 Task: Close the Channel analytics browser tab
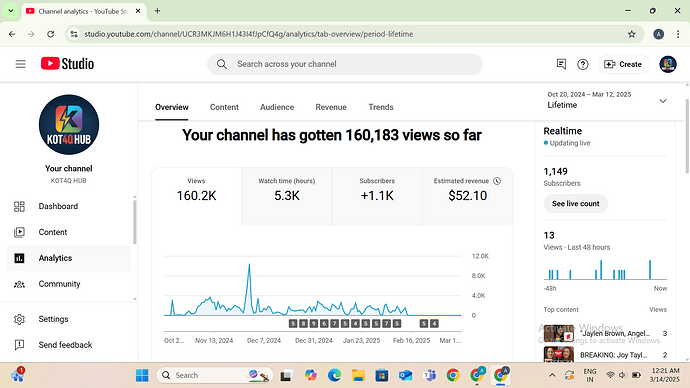tap(138, 11)
